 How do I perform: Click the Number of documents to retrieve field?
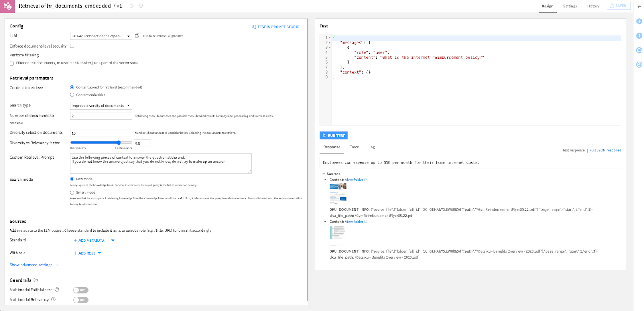coord(101,116)
